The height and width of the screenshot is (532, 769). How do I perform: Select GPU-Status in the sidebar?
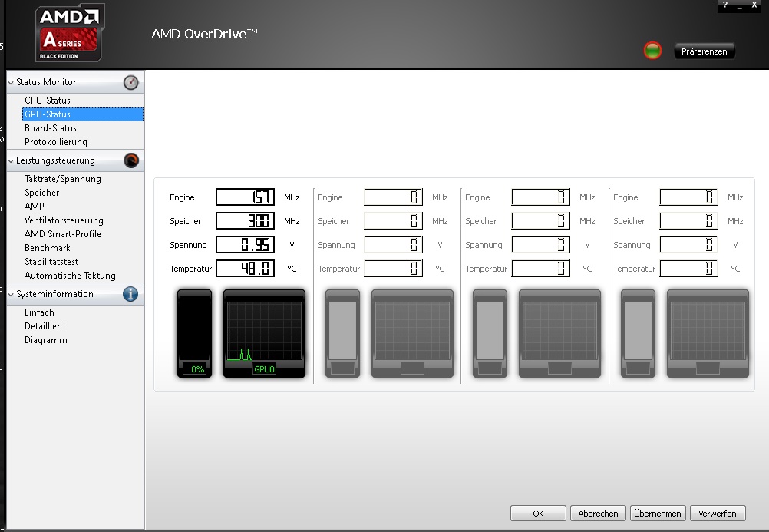coord(83,114)
